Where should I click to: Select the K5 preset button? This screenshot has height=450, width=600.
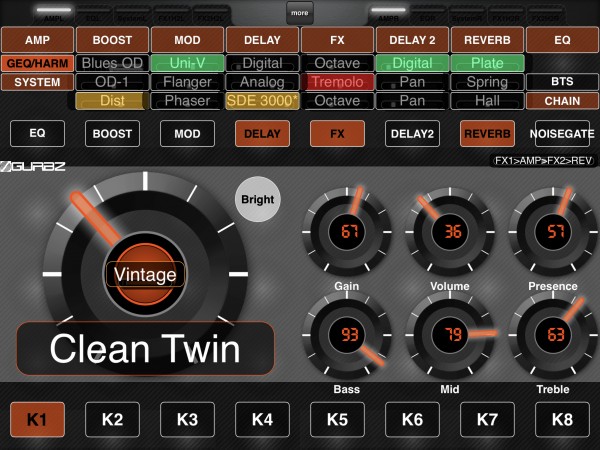click(x=337, y=419)
